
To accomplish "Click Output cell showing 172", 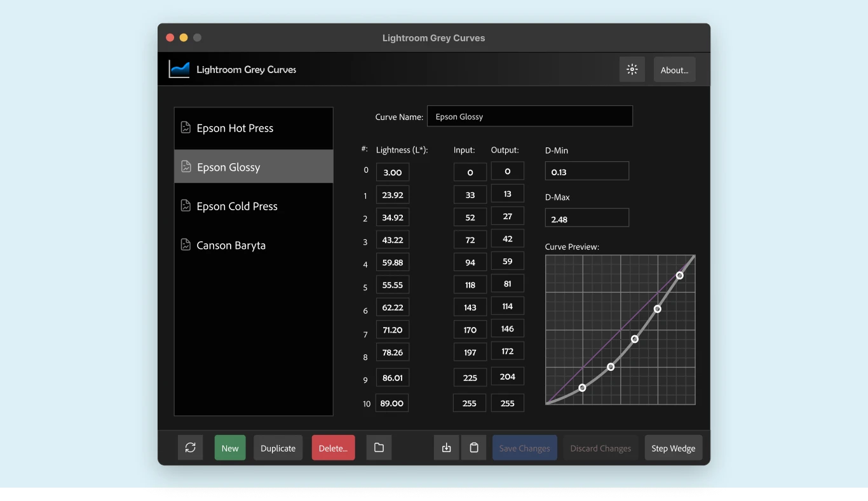I will [x=508, y=351].
